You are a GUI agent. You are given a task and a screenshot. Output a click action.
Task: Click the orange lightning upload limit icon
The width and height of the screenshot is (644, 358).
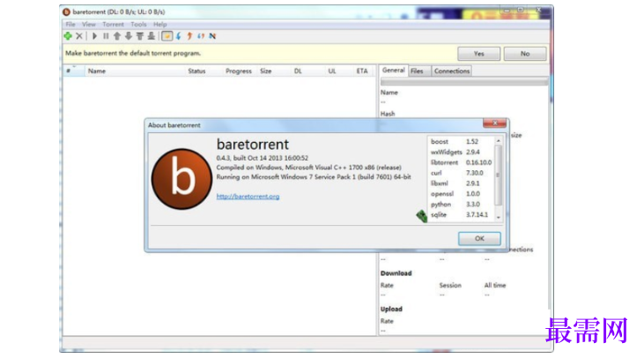click(189, 36)
